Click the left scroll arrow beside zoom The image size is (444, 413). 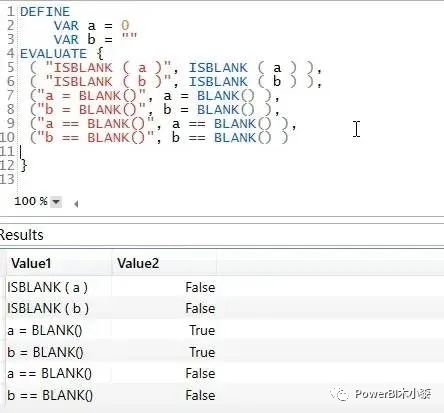[x=76, y=204]
